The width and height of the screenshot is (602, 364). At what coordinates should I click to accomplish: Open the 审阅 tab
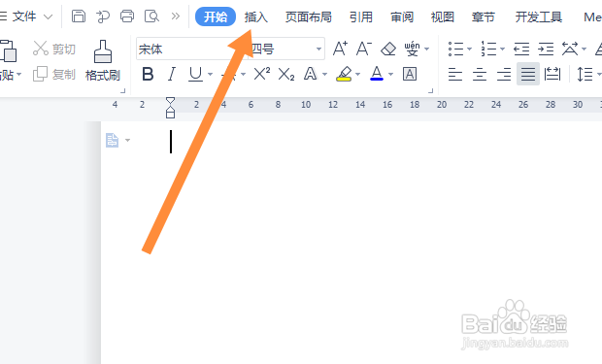click(402, 17)
